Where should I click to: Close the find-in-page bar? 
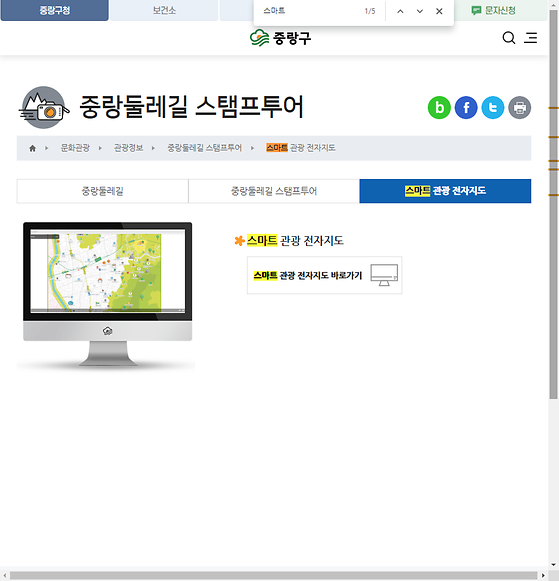(439, 11)
